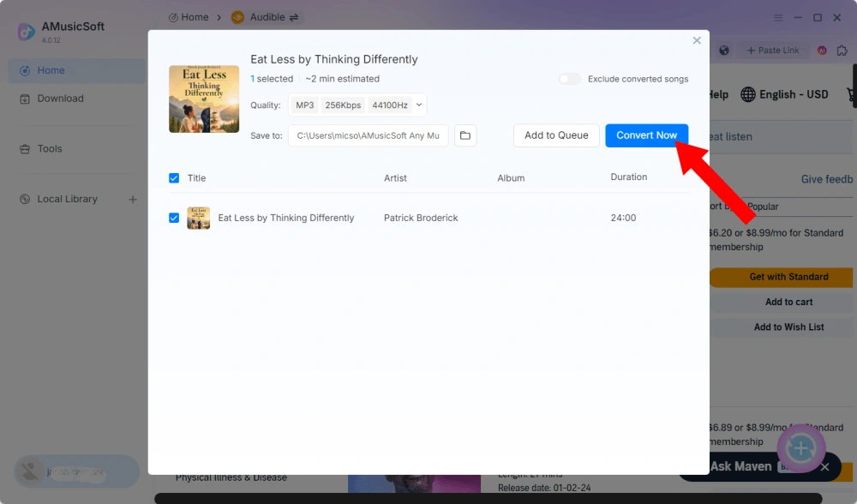857x504 pixels.
Task: Click the globe icon beside Paste Link
Action: point(724,51)
